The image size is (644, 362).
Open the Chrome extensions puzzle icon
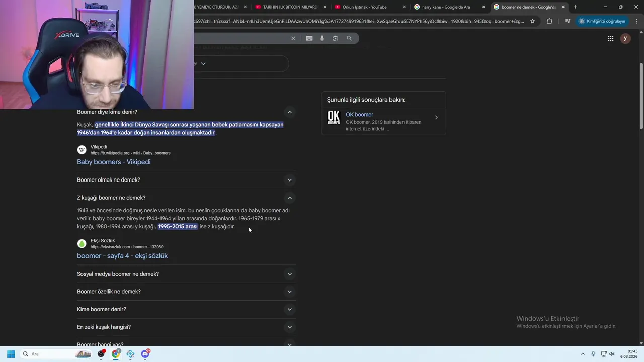point(549,21)
